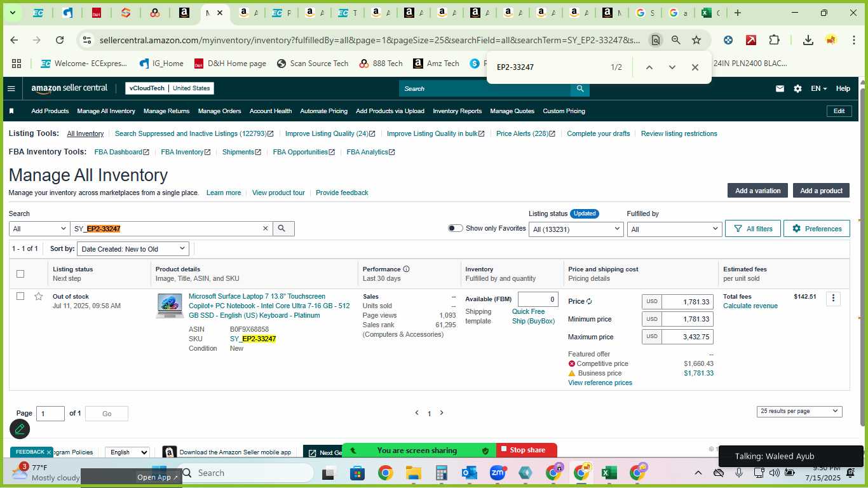The height and width of the screenshot is (488, 868).
Task: Click the Add a product button
Action: pyautogui.click(x=821, y=191)
